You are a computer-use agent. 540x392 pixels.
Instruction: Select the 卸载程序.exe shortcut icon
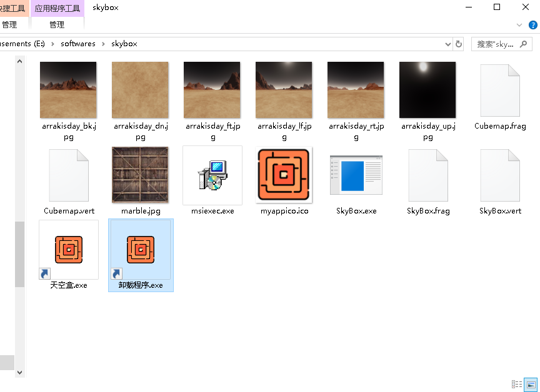tap(141, 250)
